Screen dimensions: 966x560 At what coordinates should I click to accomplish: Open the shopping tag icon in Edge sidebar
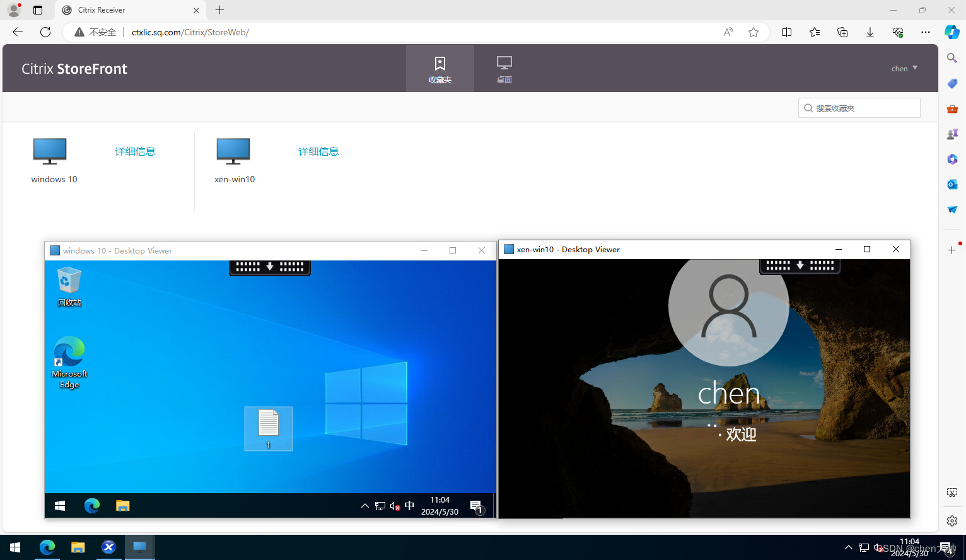[x=952, y=83]
